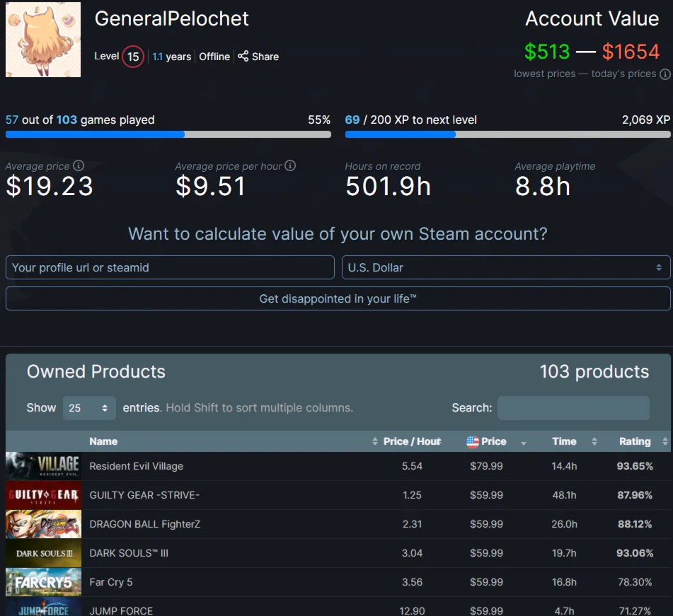Sort products by Price / Hour column
This screenshot has width=673, height=616.
pos(411,441)
